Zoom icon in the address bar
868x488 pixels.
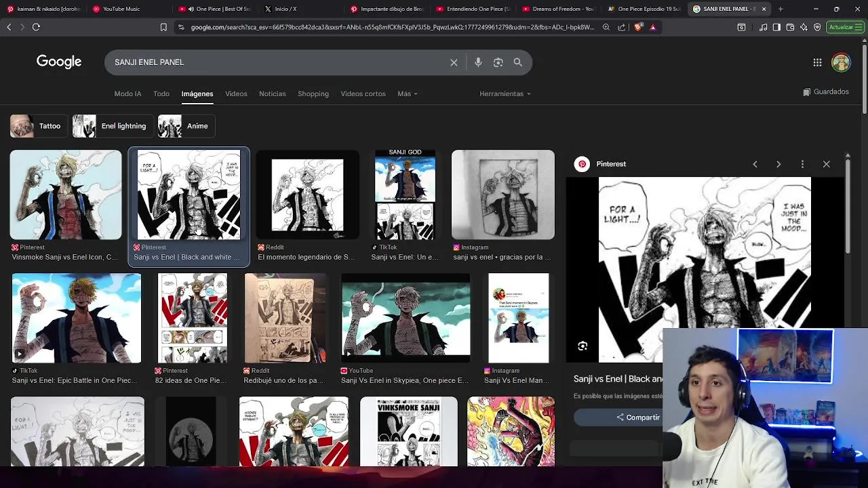click(x=606, y=27)
